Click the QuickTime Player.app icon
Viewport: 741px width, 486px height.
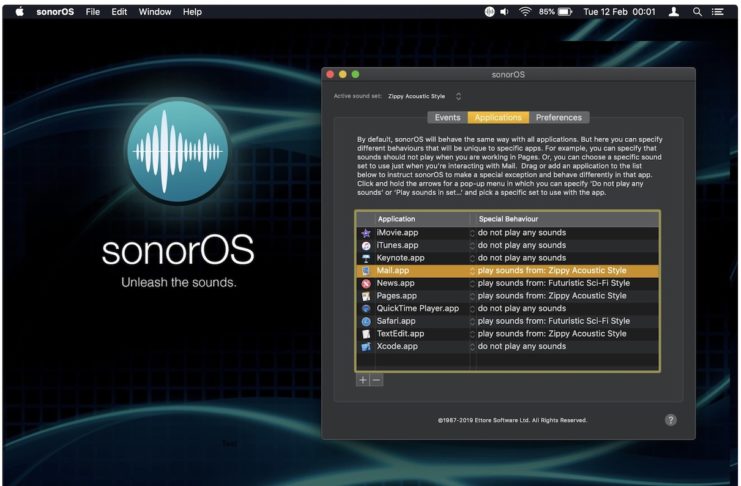click(x=366, y=309)
